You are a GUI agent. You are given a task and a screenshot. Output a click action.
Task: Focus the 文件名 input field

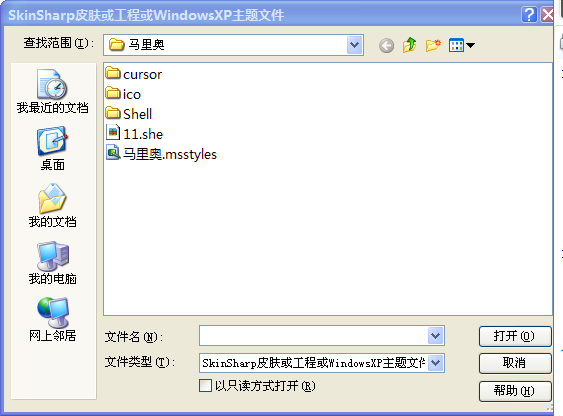coord(313,336)
